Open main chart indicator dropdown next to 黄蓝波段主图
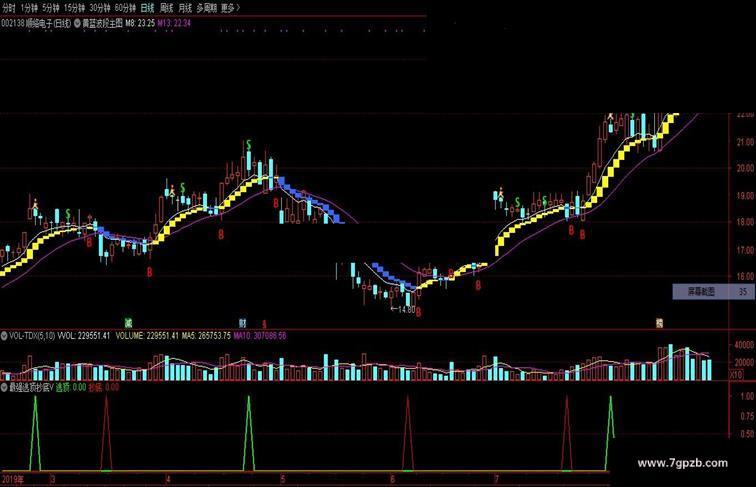Image resolution: width=756 pixels, height=487 pixels. pyautogui.click(x=77, y=23)
